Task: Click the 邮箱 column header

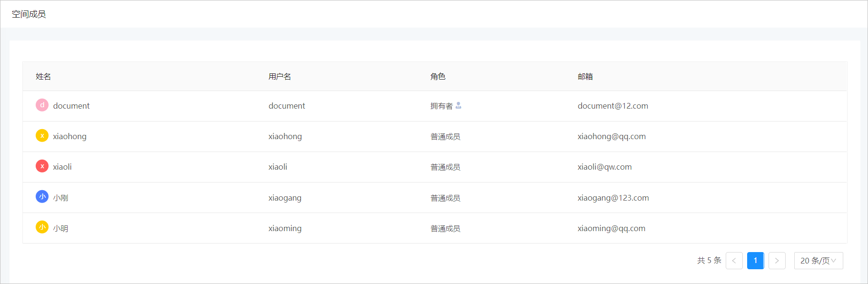Action: (x=585, y=77)
